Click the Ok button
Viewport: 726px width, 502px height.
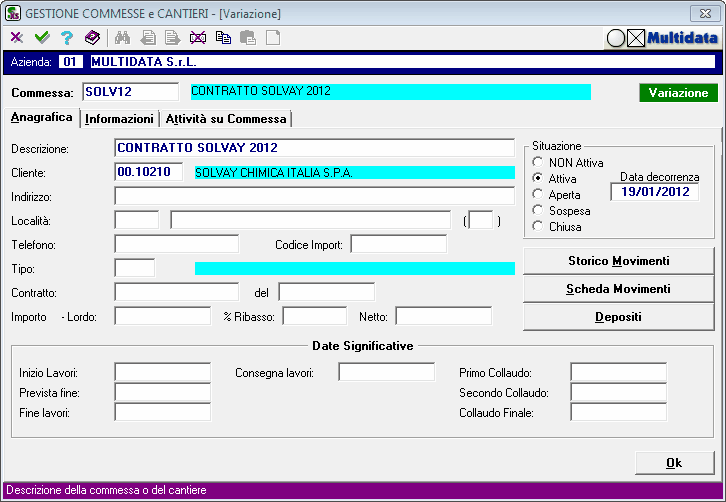click(674, 463)
